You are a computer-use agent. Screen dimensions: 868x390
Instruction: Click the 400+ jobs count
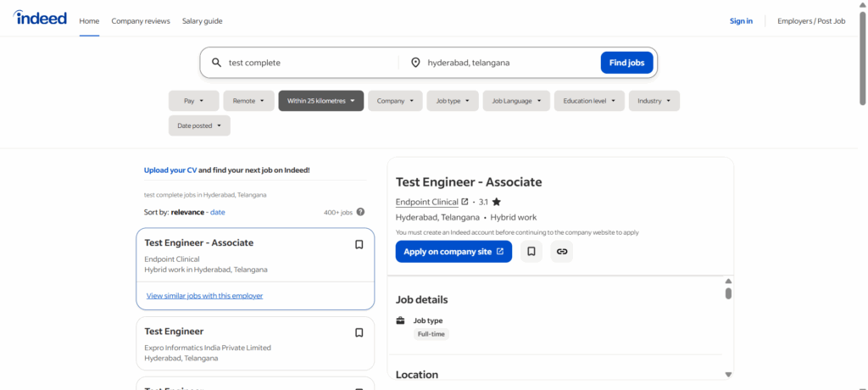pos(338,212)
